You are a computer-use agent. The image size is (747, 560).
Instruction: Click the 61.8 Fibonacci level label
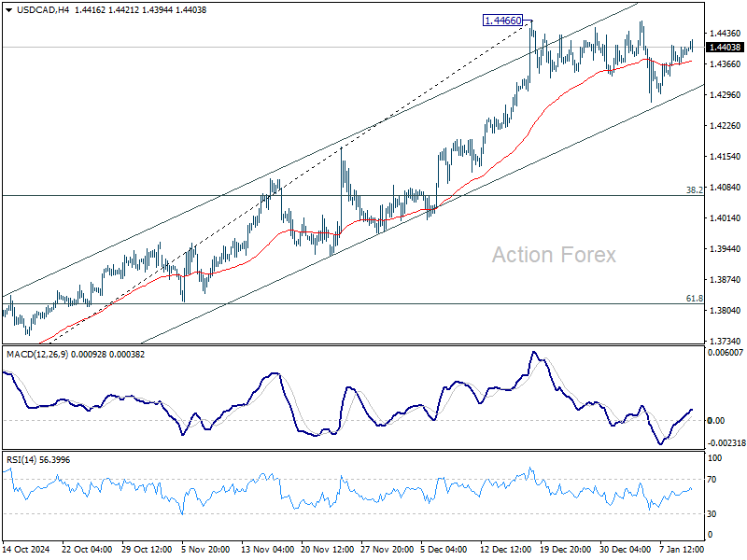(694, 299)
